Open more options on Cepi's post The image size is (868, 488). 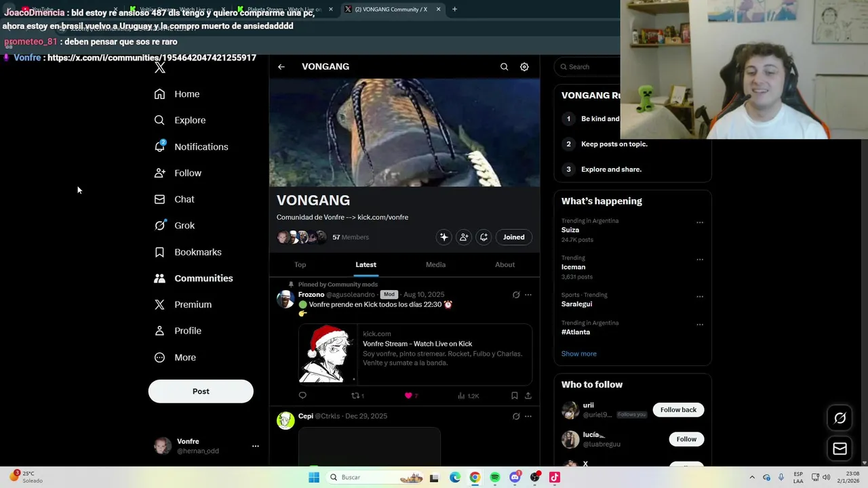[x=528, y=416]
